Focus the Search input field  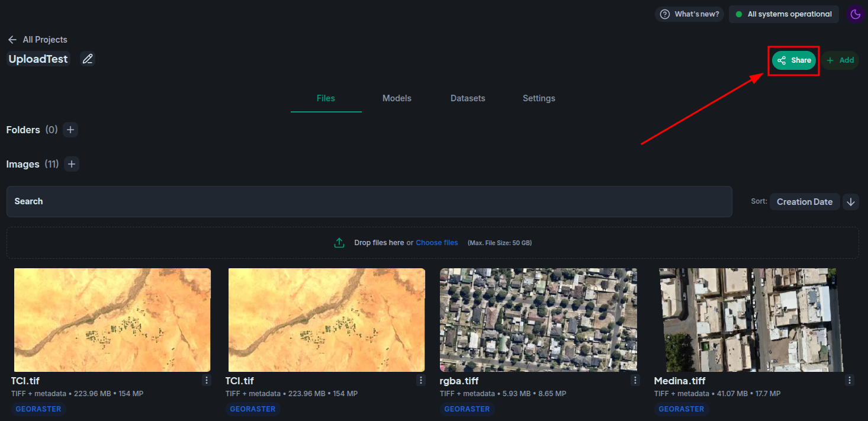(x=369, y=201)
